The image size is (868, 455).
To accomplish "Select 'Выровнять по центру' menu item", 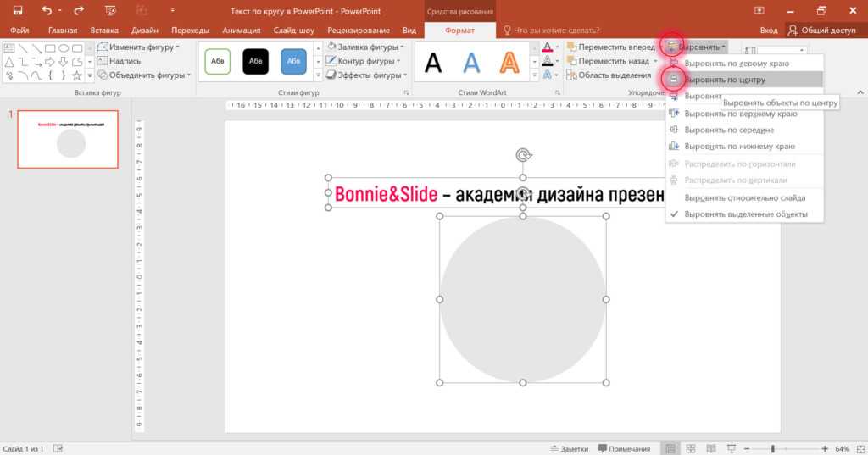I will coord(725,80).
